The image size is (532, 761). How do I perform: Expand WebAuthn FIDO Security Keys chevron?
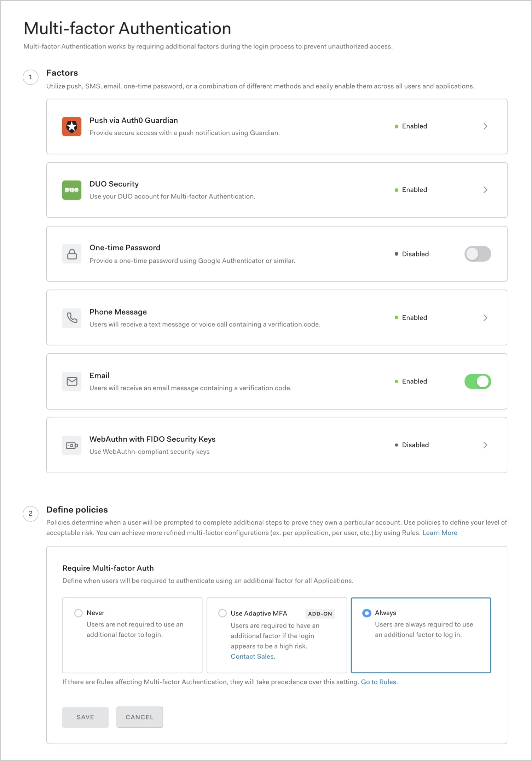point(485,445)
